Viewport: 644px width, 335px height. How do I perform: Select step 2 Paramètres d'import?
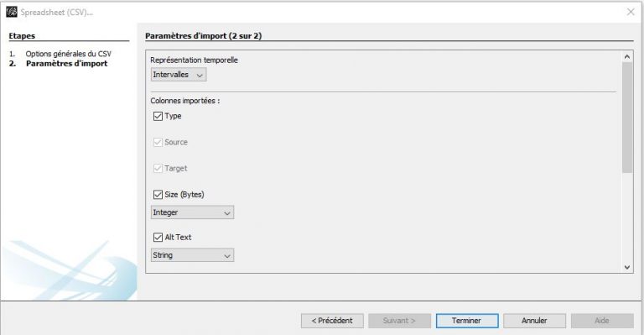click(x=66, y=64)
